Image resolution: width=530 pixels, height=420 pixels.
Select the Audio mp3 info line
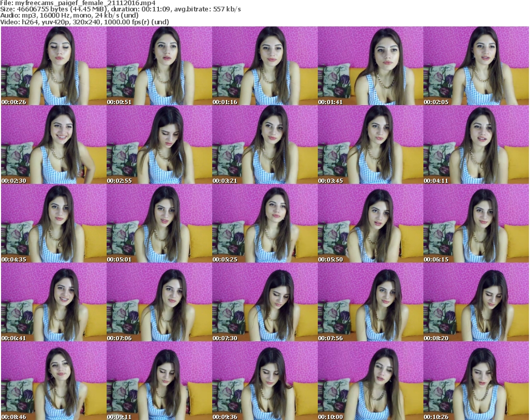tap(69, 16)
